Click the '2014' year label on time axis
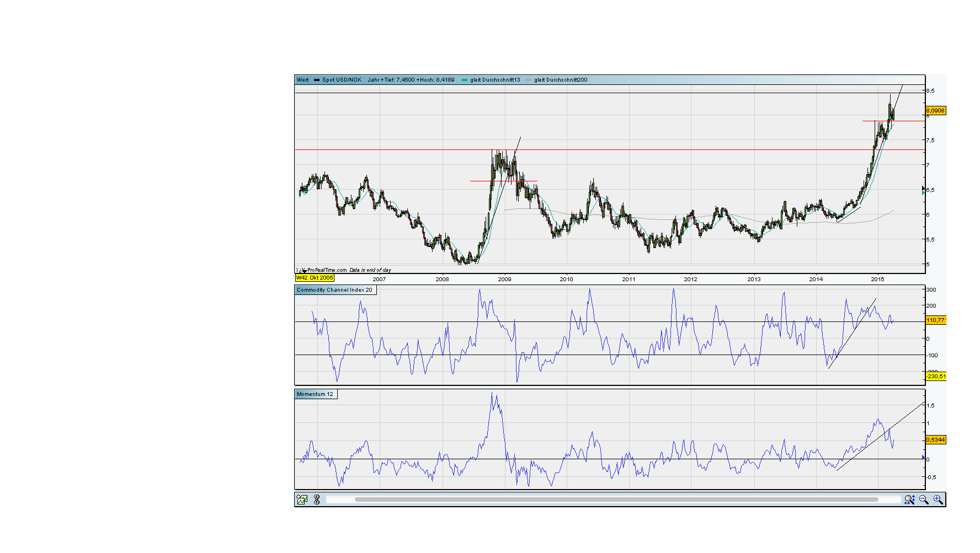This screenshot has width=980, height=553. pyautogui.click(x=816, y=279)
